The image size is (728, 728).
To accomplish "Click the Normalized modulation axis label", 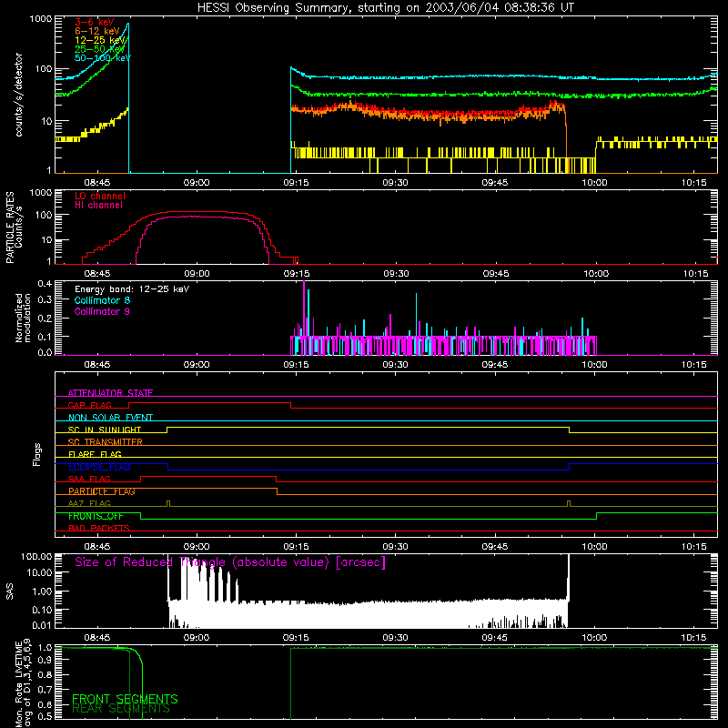I will (x=24, y=318).
